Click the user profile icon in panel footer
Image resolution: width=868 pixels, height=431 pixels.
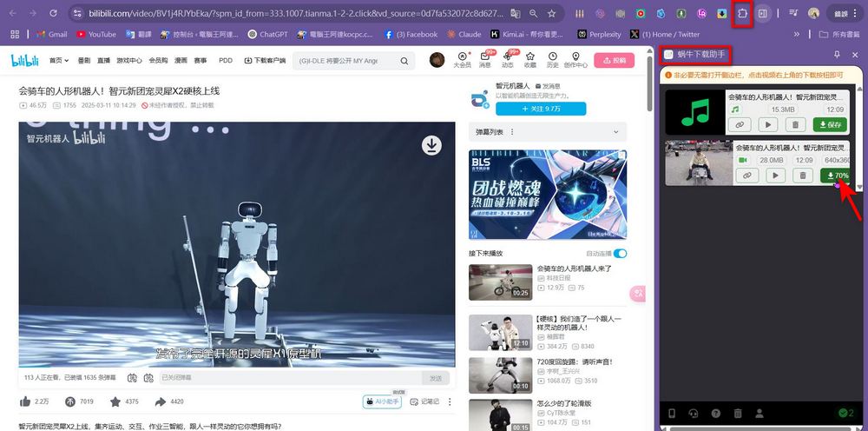tap(759, 414)
